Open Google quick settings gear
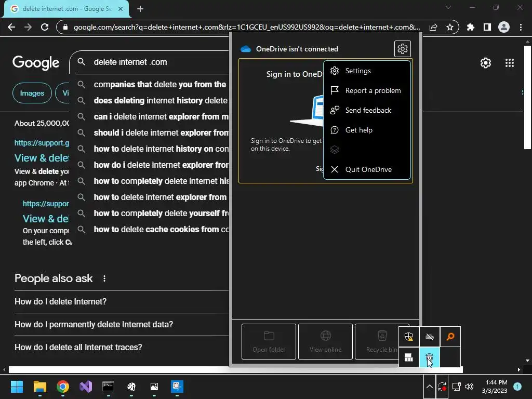Screen dimensions: 532x399 486,63
